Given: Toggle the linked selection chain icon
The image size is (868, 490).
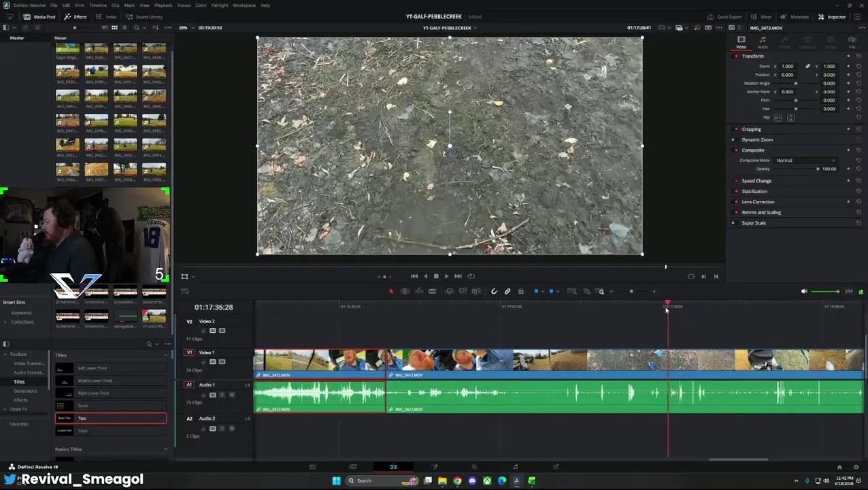Looking at the screenshot, I should (x=507, y=291).
